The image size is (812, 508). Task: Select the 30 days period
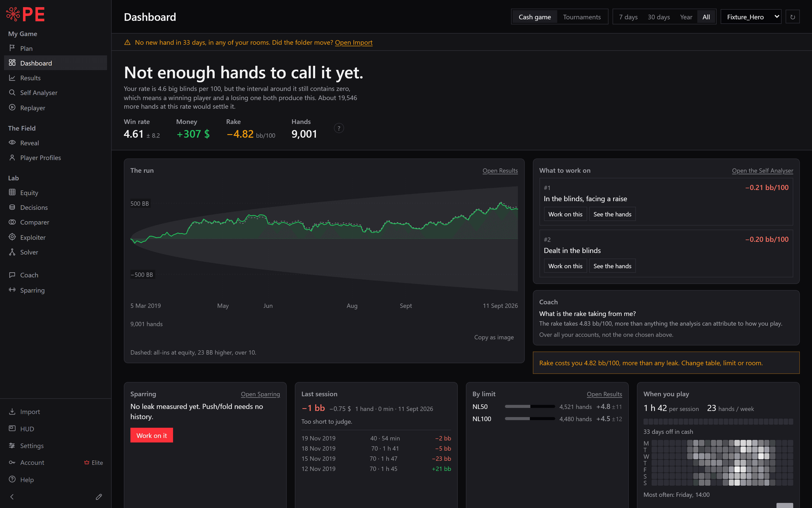[x=659, y=17]
